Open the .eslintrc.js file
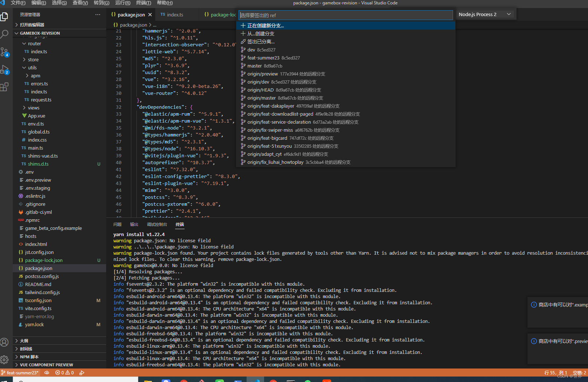 pyautogui.click(x=35, y=196)
